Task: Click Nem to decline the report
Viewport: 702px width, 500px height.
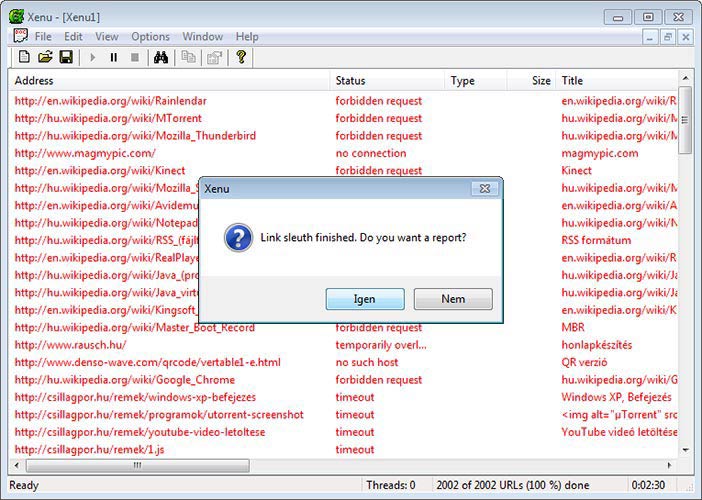Action: [x=453, y=299]
